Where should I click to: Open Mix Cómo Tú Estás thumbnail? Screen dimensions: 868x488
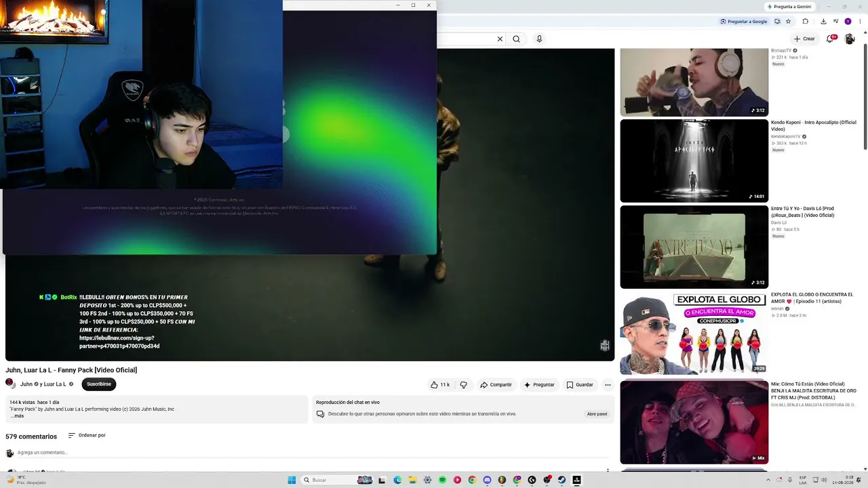click(694, 422)
